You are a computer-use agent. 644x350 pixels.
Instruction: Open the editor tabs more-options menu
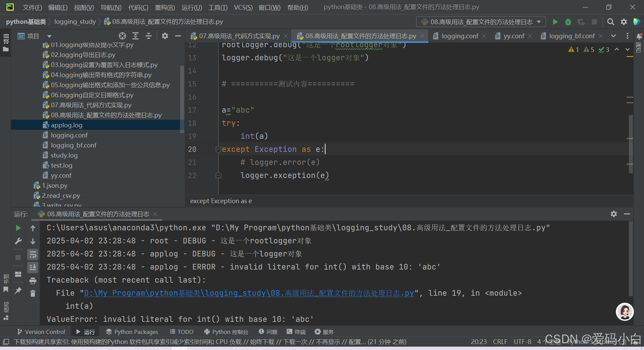tap(628, 36)
